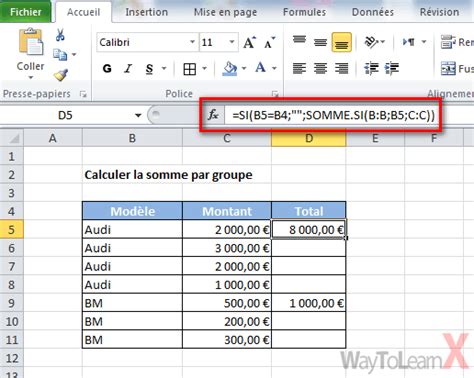This screenshot has width=474, height=378.
Task: Open the underline style dropdown arrow
Action: [x=164, y=69]
